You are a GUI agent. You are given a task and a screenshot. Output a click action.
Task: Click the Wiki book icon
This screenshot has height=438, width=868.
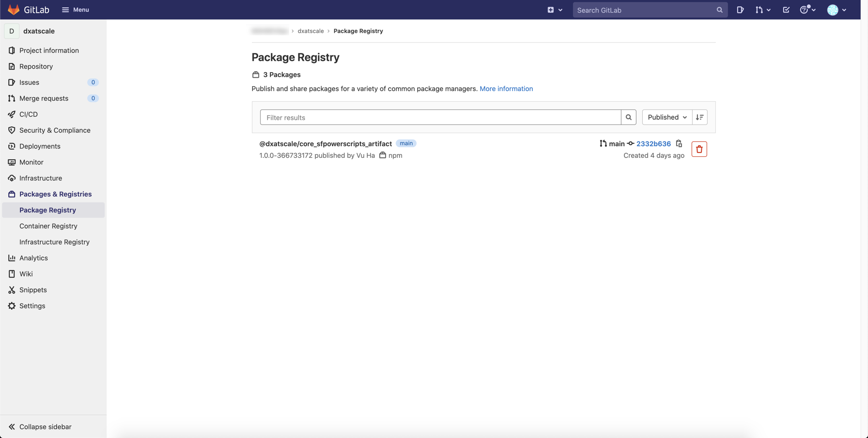pos(12,274)
